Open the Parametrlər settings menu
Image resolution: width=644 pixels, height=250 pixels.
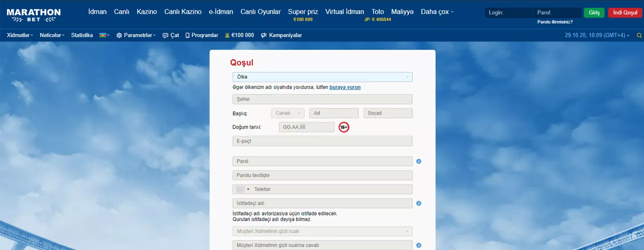click(136, 35)
